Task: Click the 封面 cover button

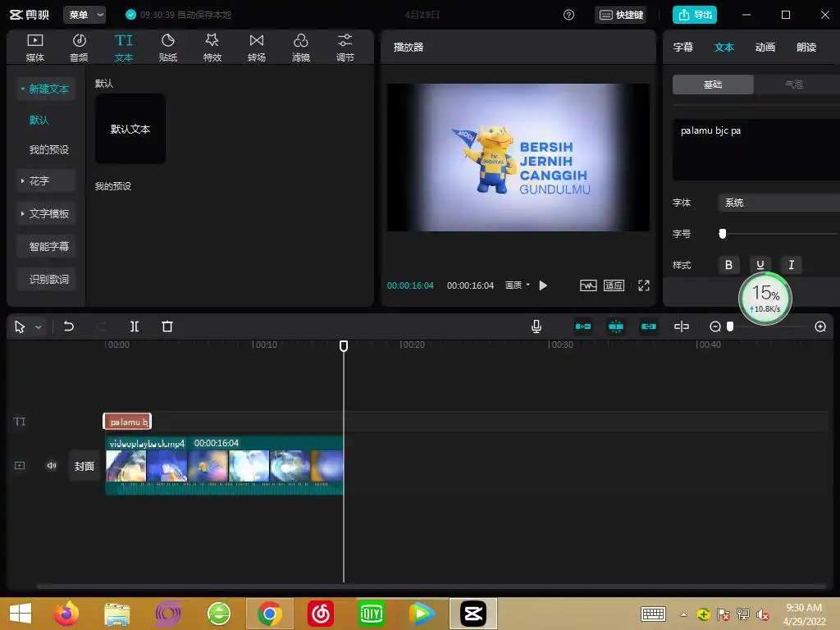Action: tap(84, 466)
